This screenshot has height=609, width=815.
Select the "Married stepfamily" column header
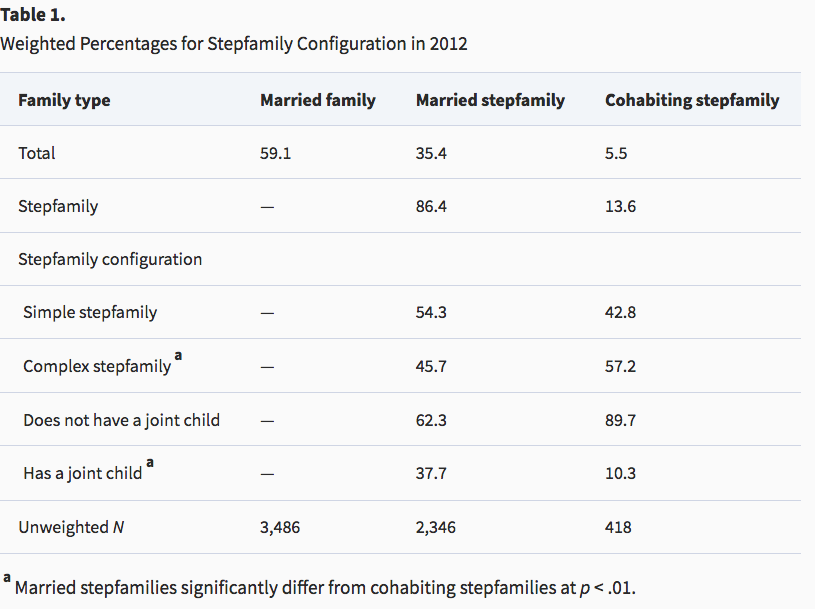(490, 100)
